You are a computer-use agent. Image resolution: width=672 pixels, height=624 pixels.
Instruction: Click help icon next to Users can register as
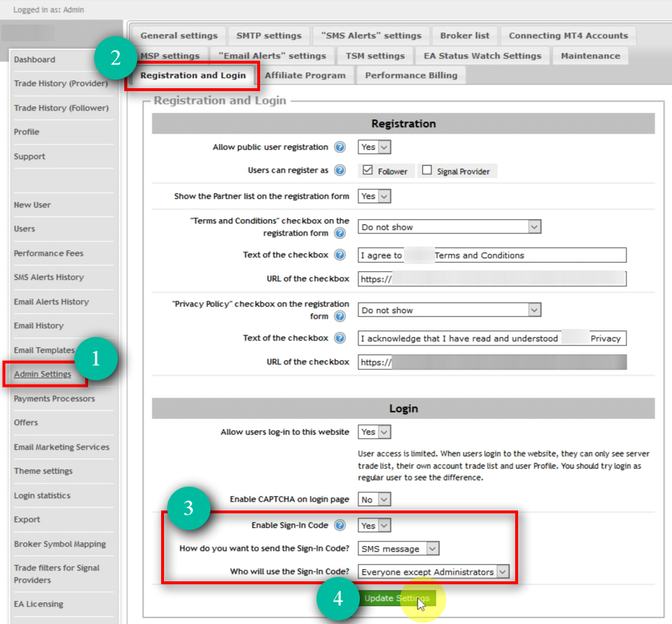340,171
